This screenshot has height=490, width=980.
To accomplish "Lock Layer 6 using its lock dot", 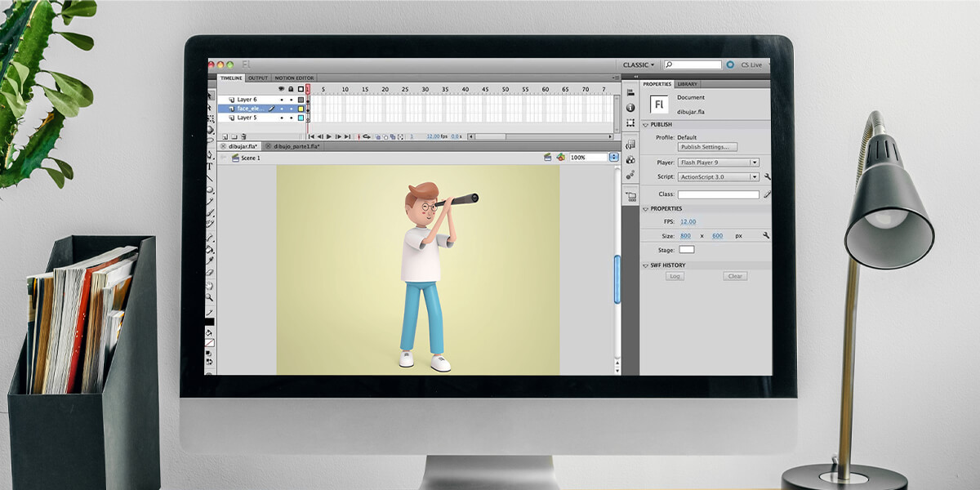I will (291, 100).
